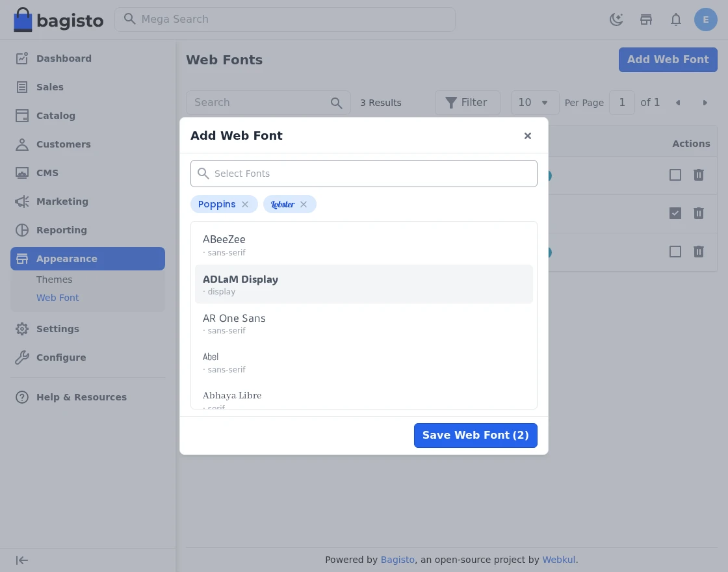The image size is (728, 572).
Task: Check the third row checkbox
Action: pyautogui.click(x=675, y=252)
